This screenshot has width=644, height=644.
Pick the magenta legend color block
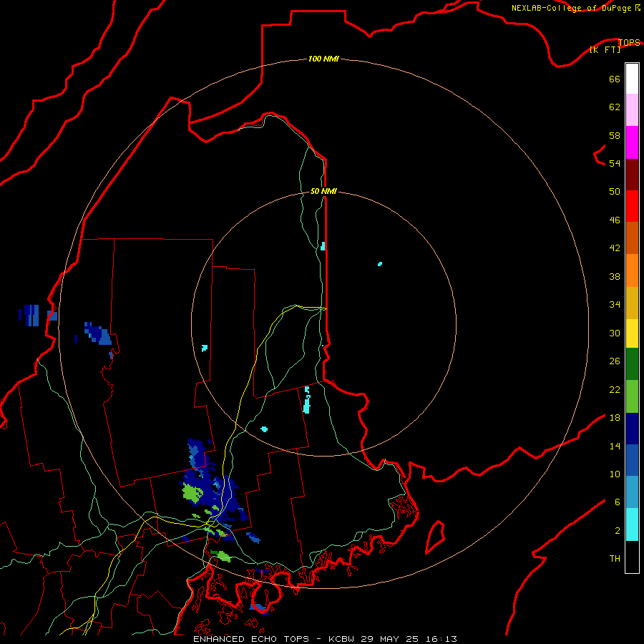click(632, 142)
